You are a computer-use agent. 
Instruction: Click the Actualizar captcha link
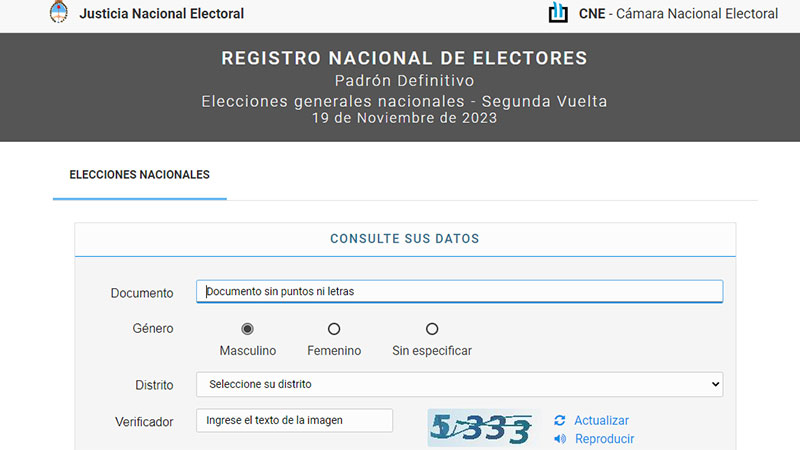point(601,421)
